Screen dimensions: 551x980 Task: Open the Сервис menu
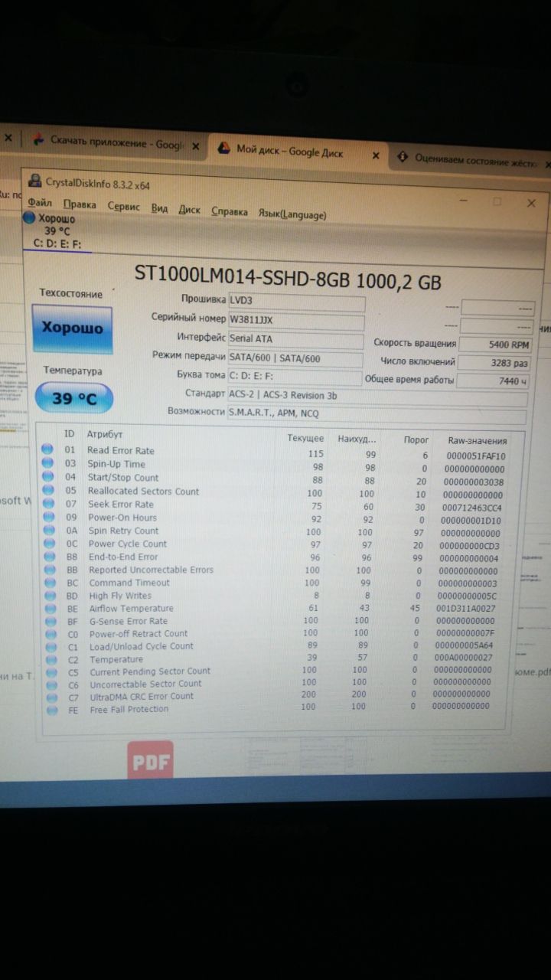pyautogui.click(x=123, y=207)
